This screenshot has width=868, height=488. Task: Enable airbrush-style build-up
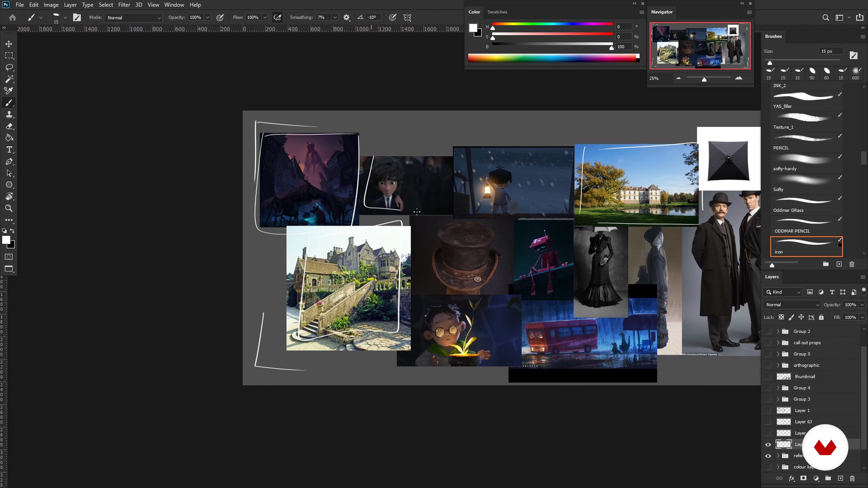[x=278, y=18]
